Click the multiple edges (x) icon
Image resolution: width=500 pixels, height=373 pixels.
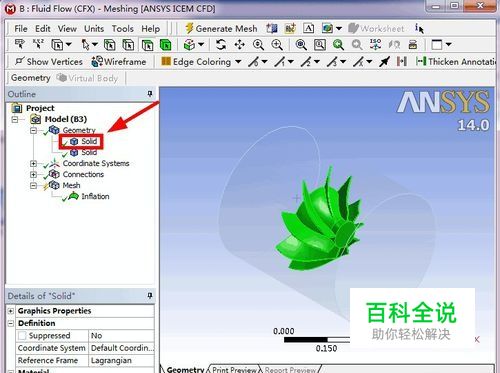click(x=358, y=62)
